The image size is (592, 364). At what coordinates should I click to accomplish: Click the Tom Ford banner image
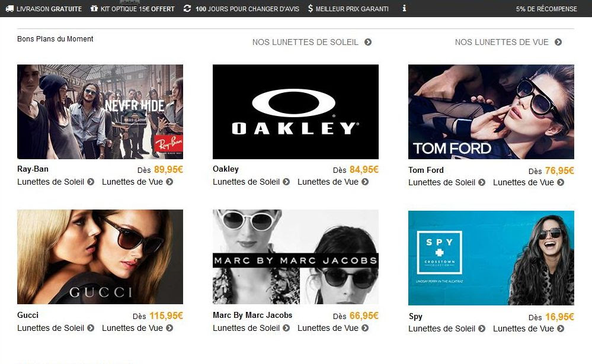491,112
